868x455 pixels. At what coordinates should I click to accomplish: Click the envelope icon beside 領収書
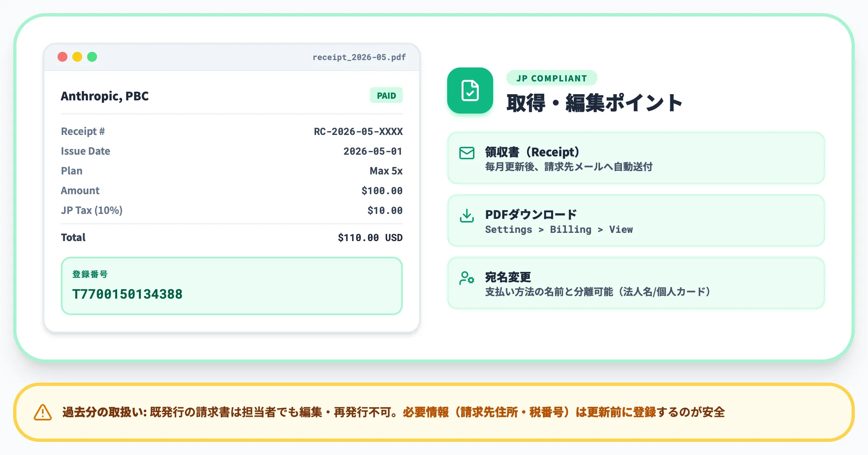point(467,153)
